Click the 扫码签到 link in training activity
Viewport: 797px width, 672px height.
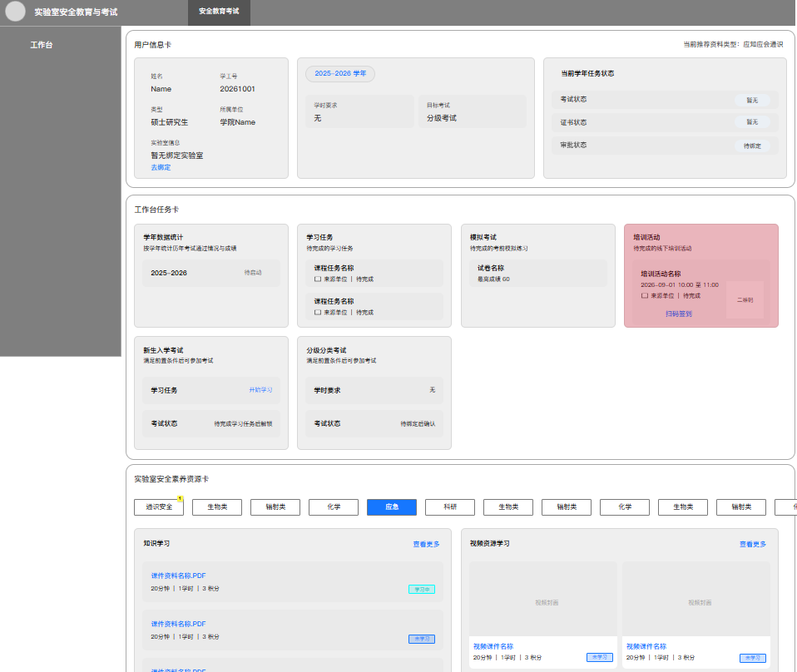click(679, 314)
